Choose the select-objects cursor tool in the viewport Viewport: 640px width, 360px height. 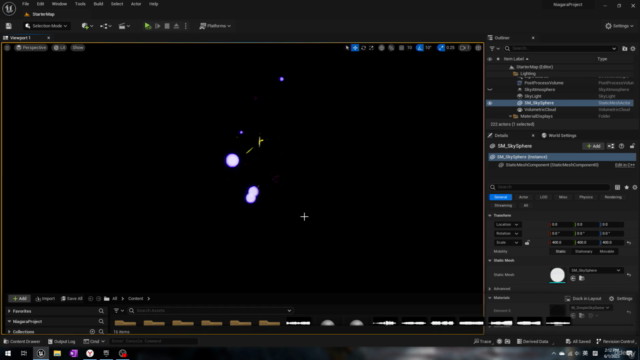tap(347, 48)
